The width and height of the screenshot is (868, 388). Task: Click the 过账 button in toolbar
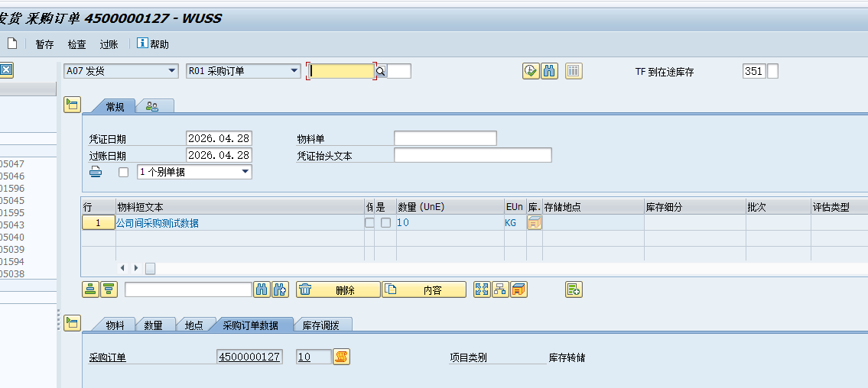109,44
